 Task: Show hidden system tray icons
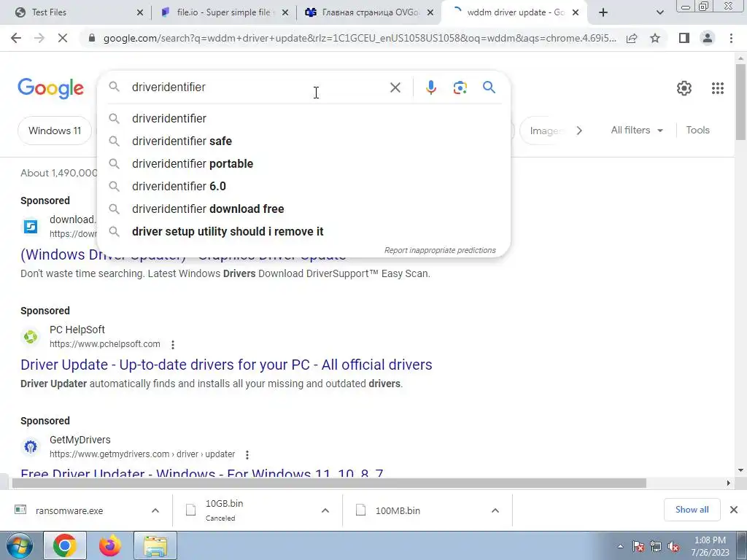coord(620,546)
